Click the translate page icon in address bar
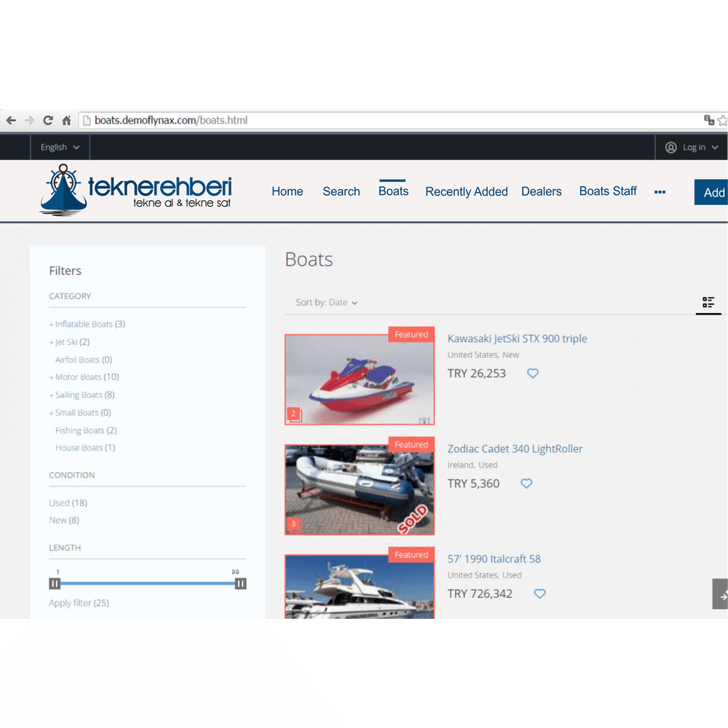Image resolution: width=728 pixels, height=728 pixels. coord(708,120)
